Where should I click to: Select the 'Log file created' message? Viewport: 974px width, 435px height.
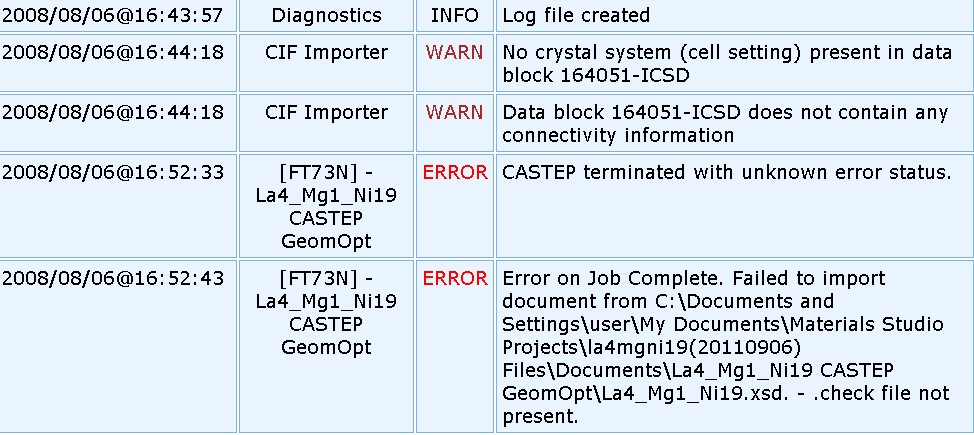point(576,16)
